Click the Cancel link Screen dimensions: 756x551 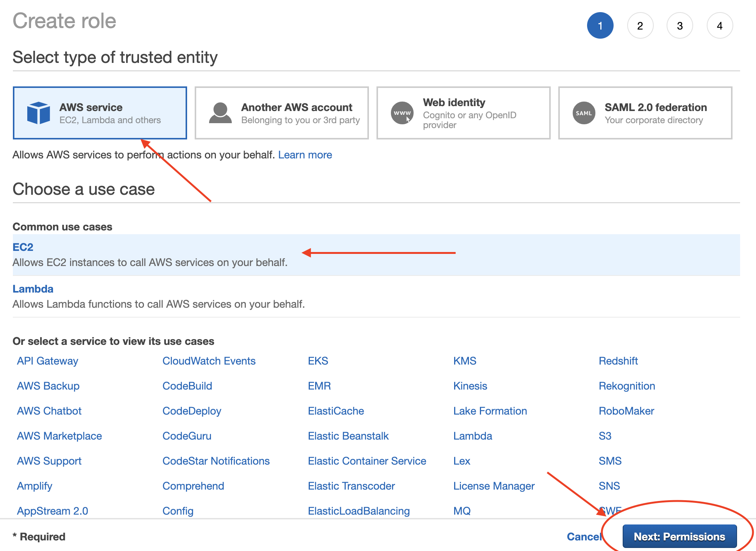pyautogui.click(x=584, y=537)
